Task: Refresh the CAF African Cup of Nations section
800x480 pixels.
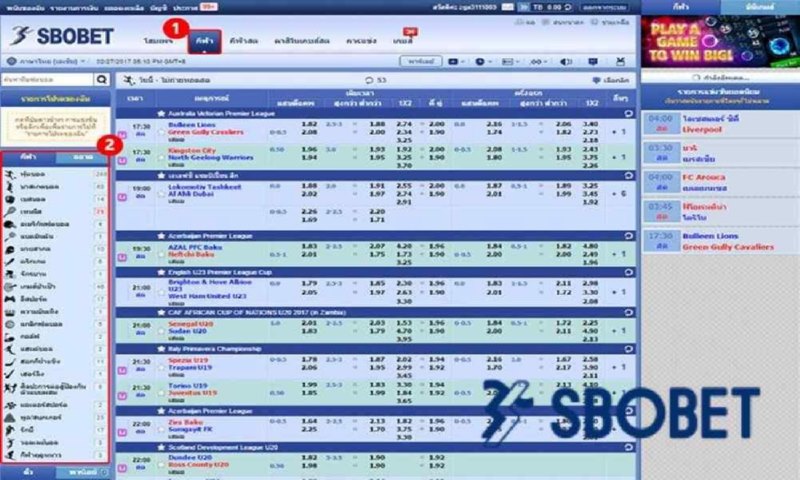Action: pos(629,312)
